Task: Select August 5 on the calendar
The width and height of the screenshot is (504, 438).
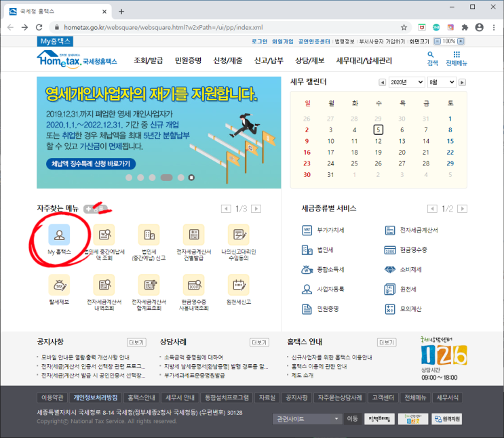Action: click(x=379, y=130)
